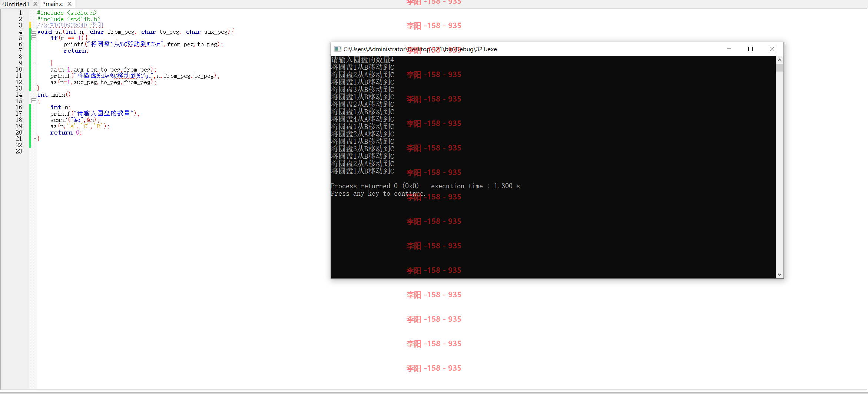Close the *main.c tab with its X
This screenshot has height=394, width=868.
point(69,4)
